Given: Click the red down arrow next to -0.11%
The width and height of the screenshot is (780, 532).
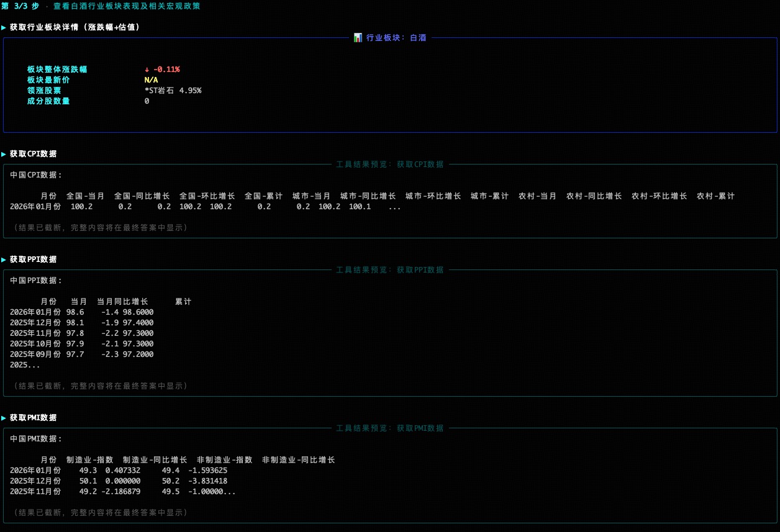Looking at the screenshot, I should tap(147, 70).
